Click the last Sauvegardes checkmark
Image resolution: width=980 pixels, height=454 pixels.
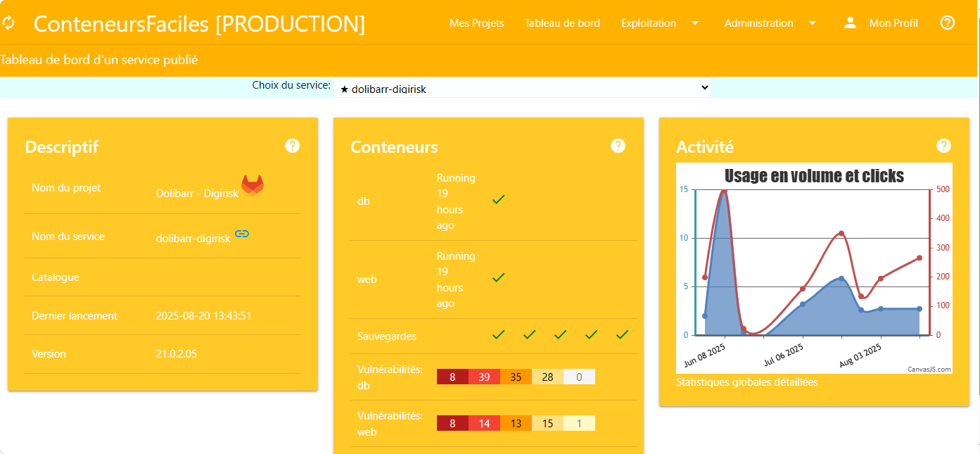click(x=622, y=335)
